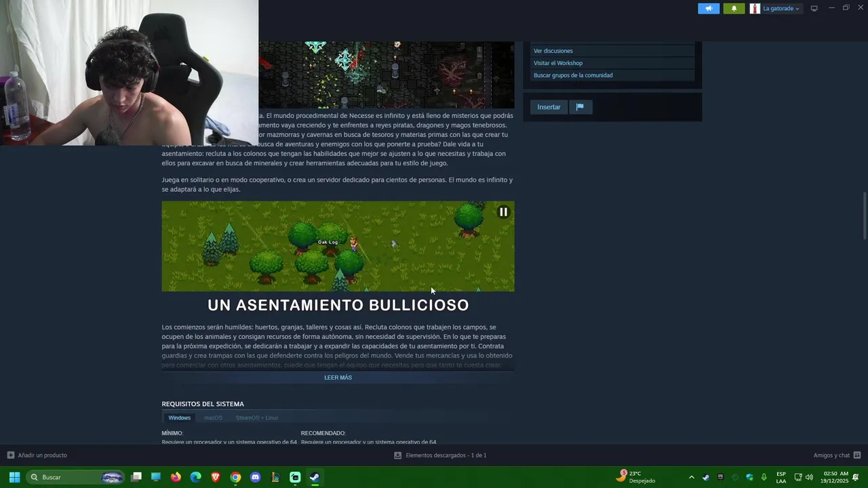Click the Steam system tray icon
The image size is (868, 488).
coord(706,477)
